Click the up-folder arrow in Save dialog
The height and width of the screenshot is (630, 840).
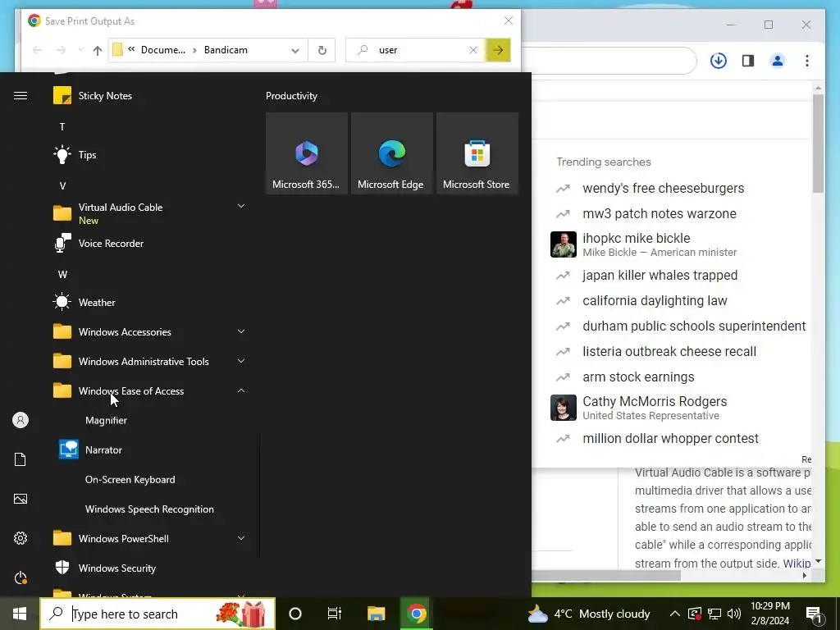[97, 50]
